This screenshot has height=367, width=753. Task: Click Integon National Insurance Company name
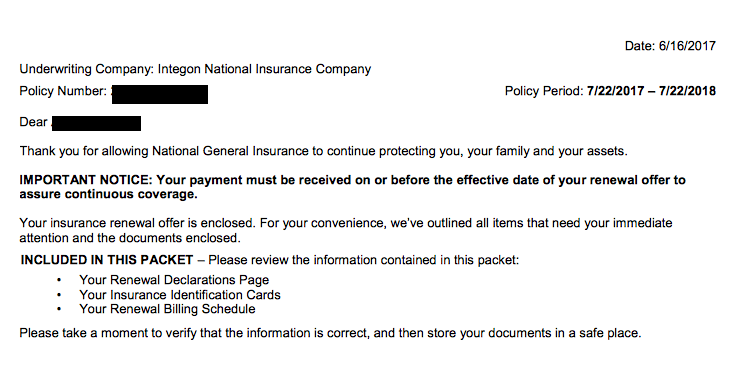(264, 69)
